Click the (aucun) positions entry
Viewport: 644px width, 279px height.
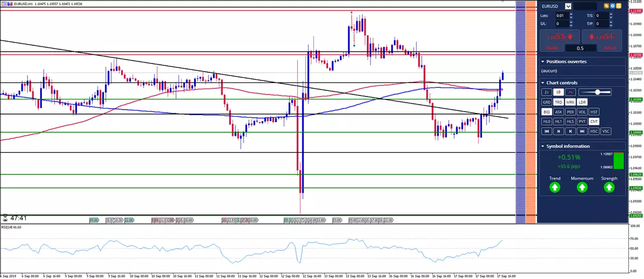(x=549, y=71)
